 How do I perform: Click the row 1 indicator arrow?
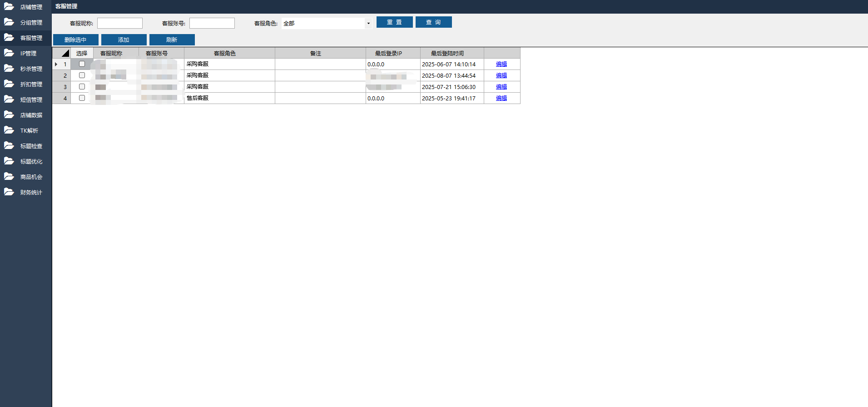coord(56,65)
